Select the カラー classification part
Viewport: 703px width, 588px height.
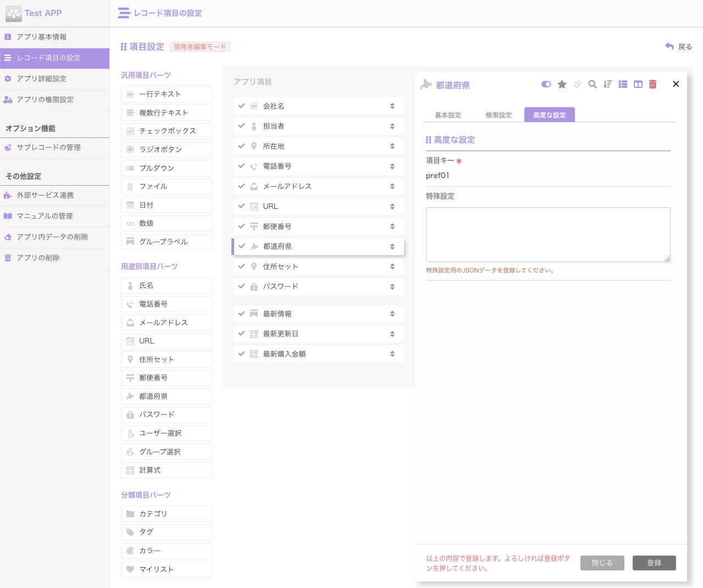pyautogui.click(x=166, y=551)
